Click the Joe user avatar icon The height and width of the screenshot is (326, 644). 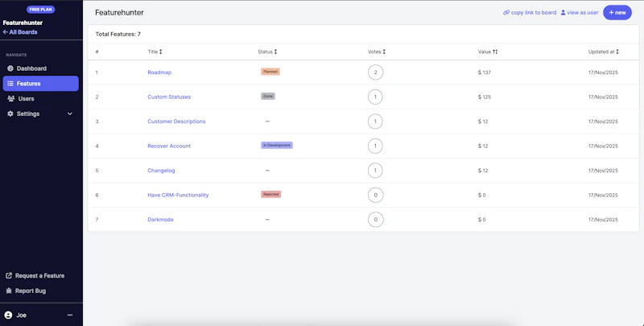click(x=8, y=315)
